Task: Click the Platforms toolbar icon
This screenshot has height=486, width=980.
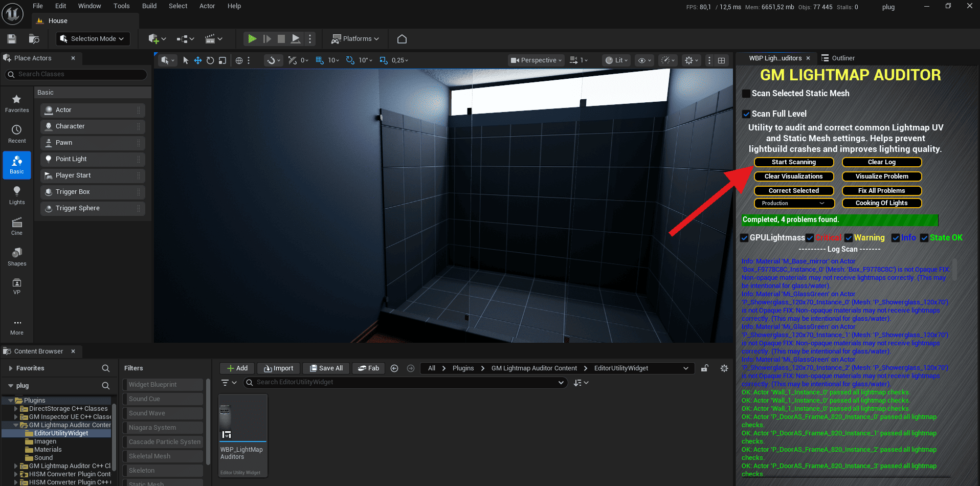Action: [354, 38]
